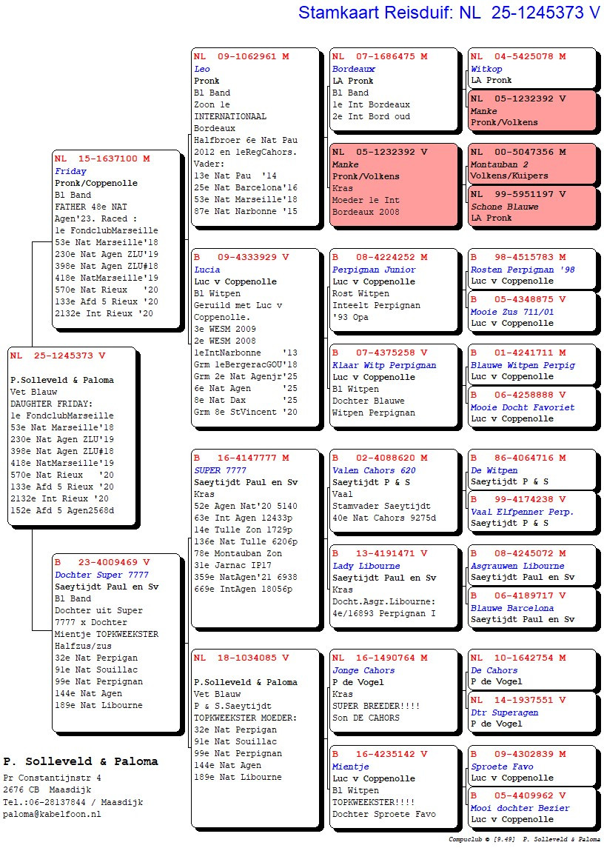604x868 pixels.
Task: Select the Lucia pigeon name
Action: click(207, 270)
